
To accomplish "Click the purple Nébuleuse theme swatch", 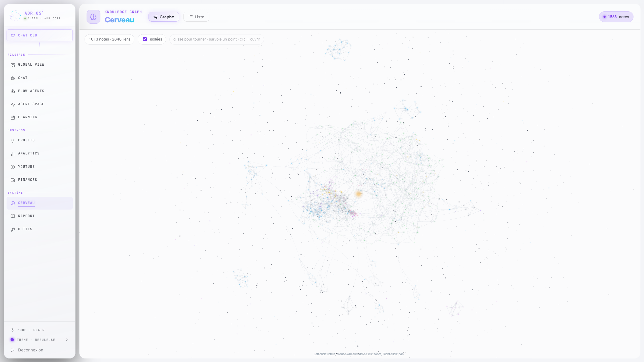I will [x=12, y=340].
